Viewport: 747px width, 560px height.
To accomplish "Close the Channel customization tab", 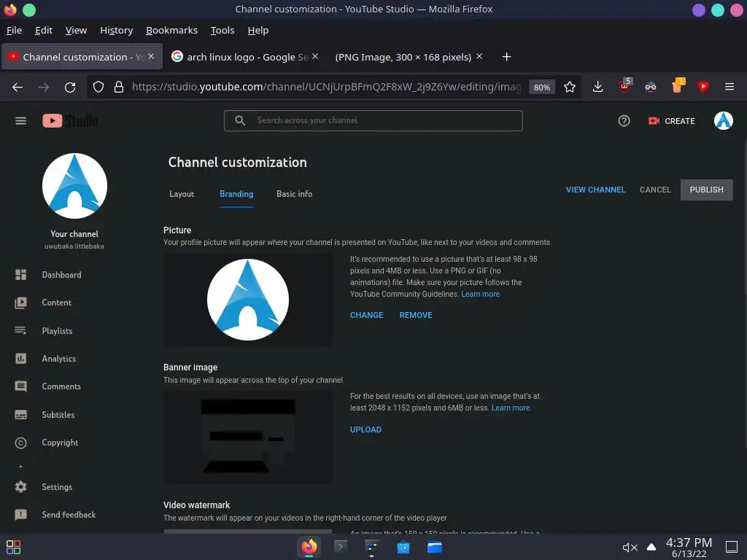I will pos(151,57).
